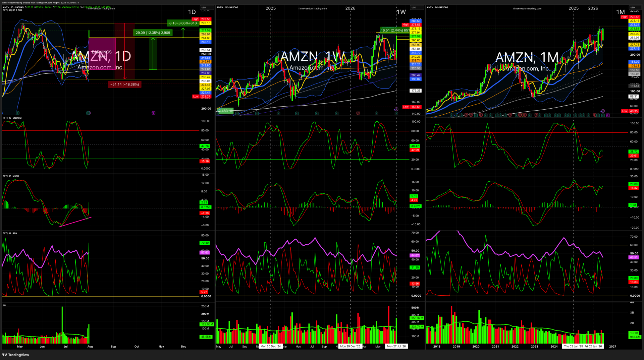This screenshot has width=644, height=360.
Task: Click the green earnings marker near May on the 1D chart
Action: point(18,113)
